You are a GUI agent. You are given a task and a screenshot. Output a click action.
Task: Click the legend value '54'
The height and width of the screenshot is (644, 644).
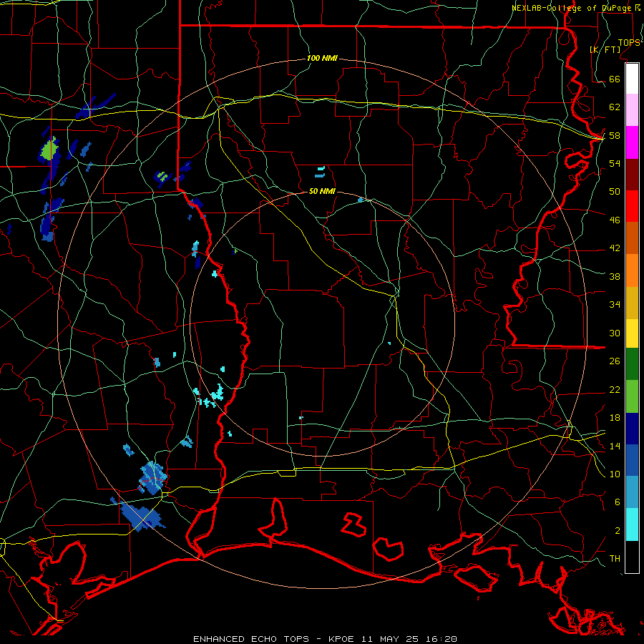(615, 163)
